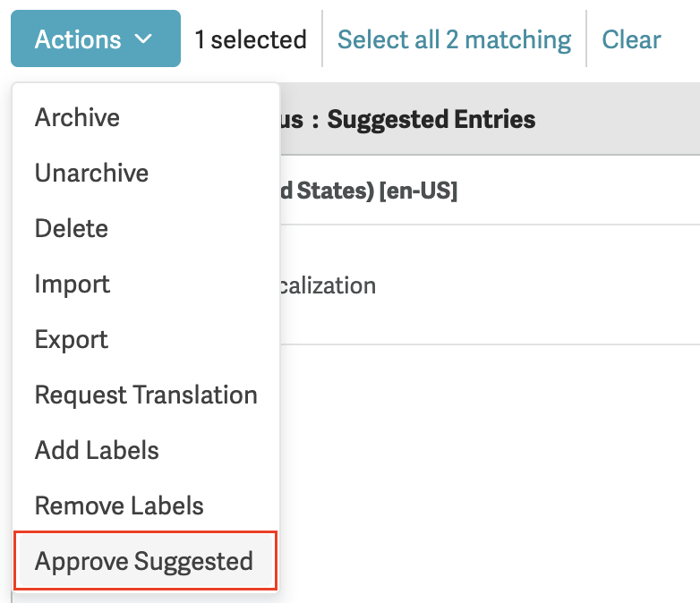Choose Remove Labels option
700x603 pixels.
[x=119, y=505]
